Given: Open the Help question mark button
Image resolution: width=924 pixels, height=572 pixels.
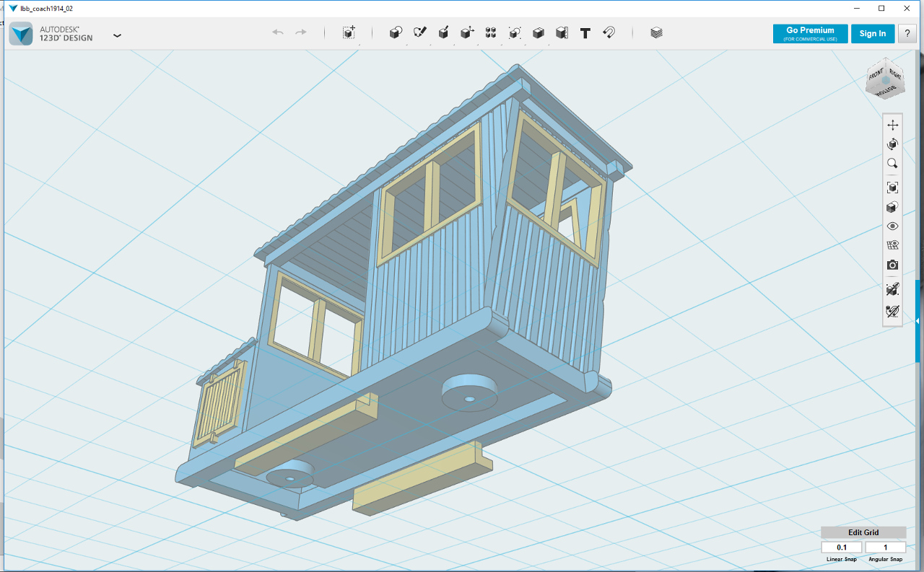Looking at the screenshot, I should pos(907,33).
